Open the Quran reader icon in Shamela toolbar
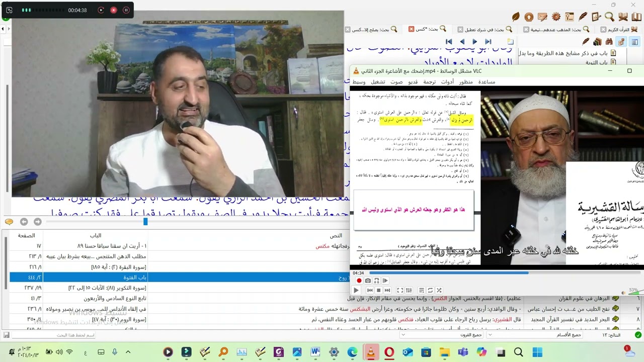Screen dimensions: 644x362 pos(623,17)
